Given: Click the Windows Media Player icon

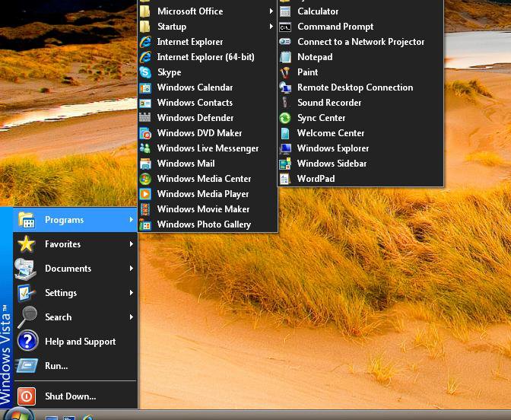Looking at the screenshot, I should coord(145,194).
